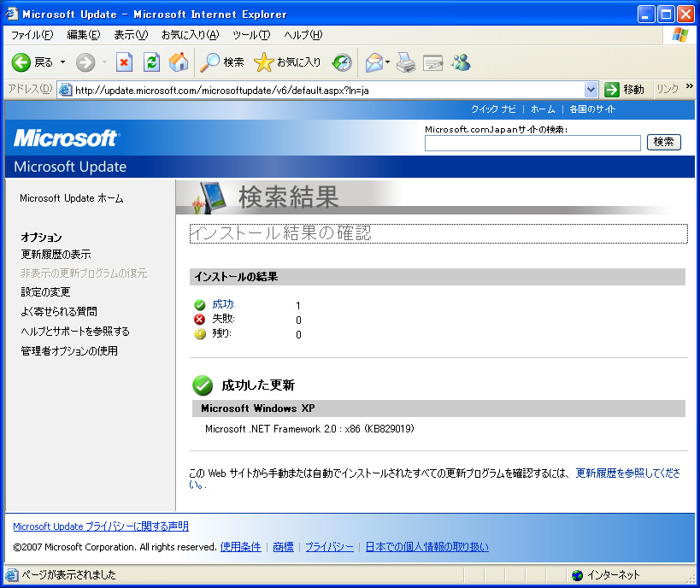Click the IE title bar window icon
This screenshot has width=700, height=588.
[x=12, y=14]
